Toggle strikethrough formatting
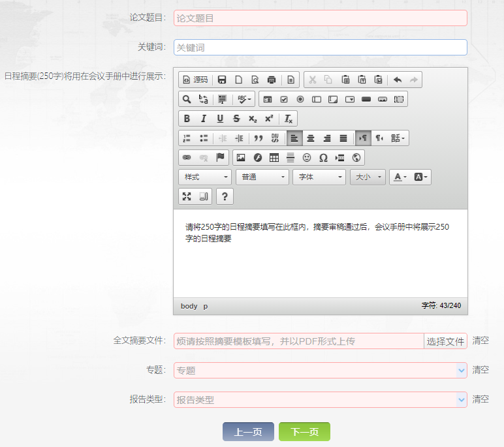The image size is (504, 447). (236, 119)
